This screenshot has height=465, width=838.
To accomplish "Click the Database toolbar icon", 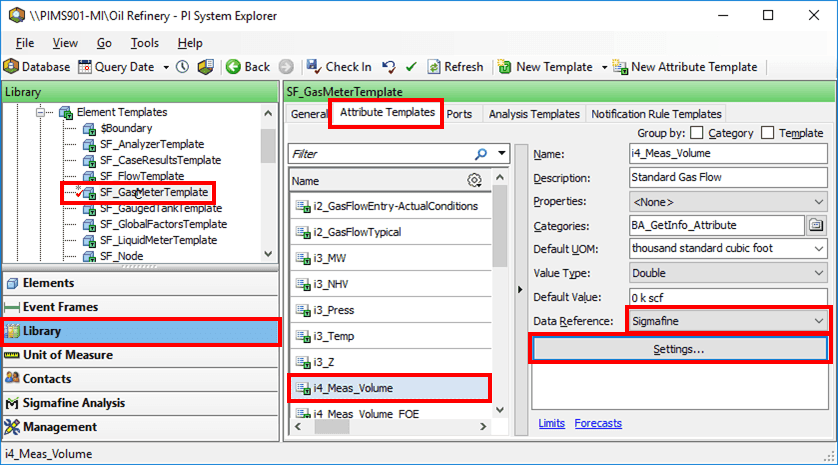I will tap(11, 66).
